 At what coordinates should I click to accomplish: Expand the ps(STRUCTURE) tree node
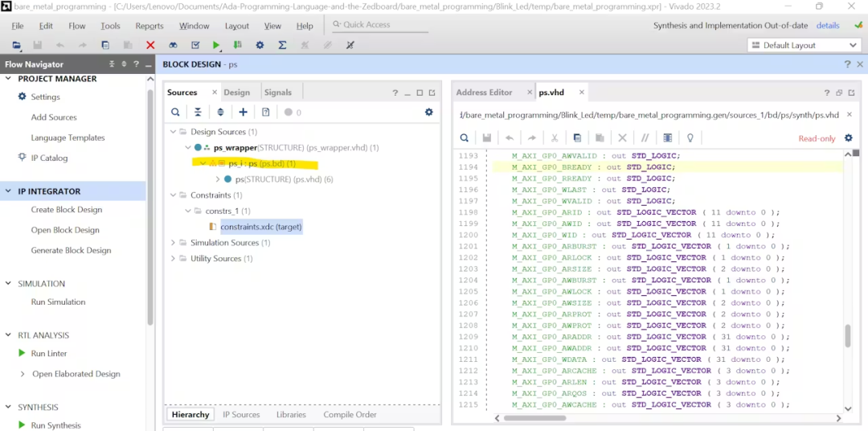click(x=218, y=179)
